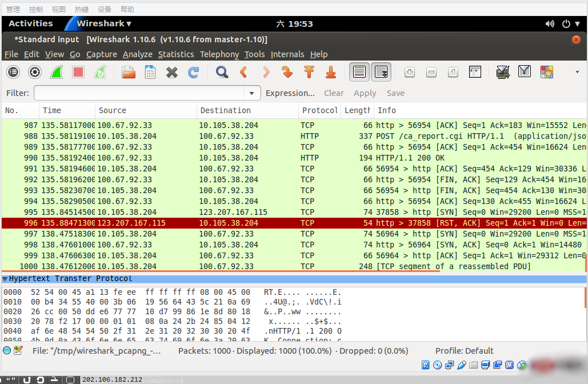This screenshot has width=588, height=384.
Task: Collapse the Hypertext Transfer Protocol tree
Action: point(5,279)
